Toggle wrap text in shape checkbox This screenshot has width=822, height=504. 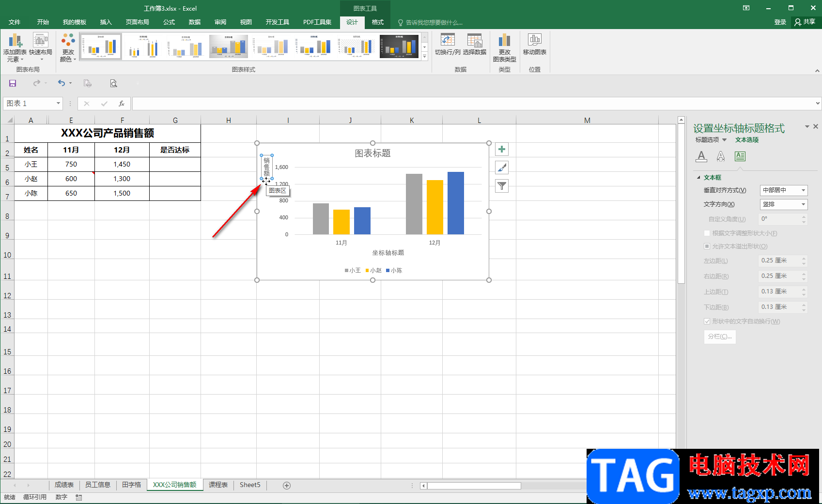tap(707, 321)
